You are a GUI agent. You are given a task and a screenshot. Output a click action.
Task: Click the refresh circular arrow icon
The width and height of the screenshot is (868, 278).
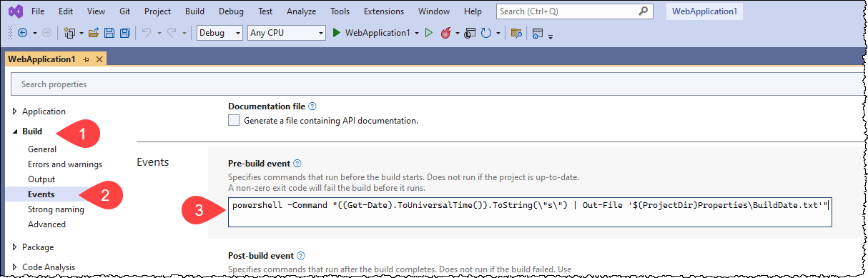click(486, 33)
